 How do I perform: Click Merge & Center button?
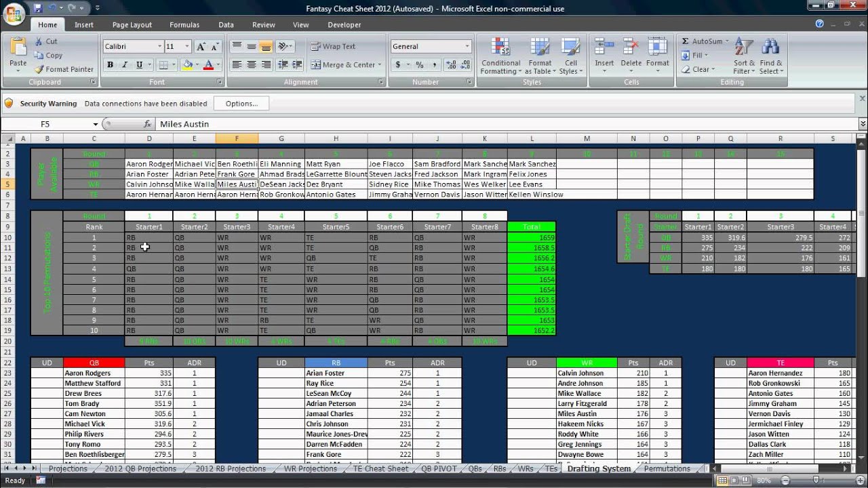(x=347, y=65)
